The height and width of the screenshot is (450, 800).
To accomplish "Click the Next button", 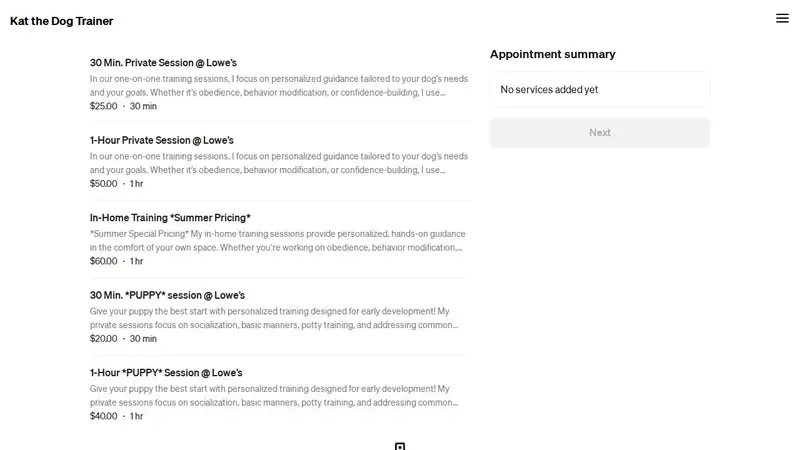I will click(599, 133).
